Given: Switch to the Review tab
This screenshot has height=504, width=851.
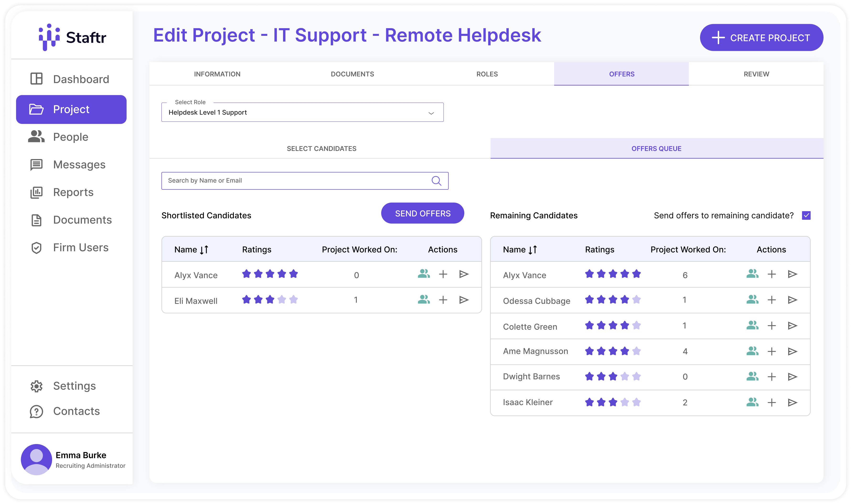Looking at the screenshot, I should pos(756,74).
